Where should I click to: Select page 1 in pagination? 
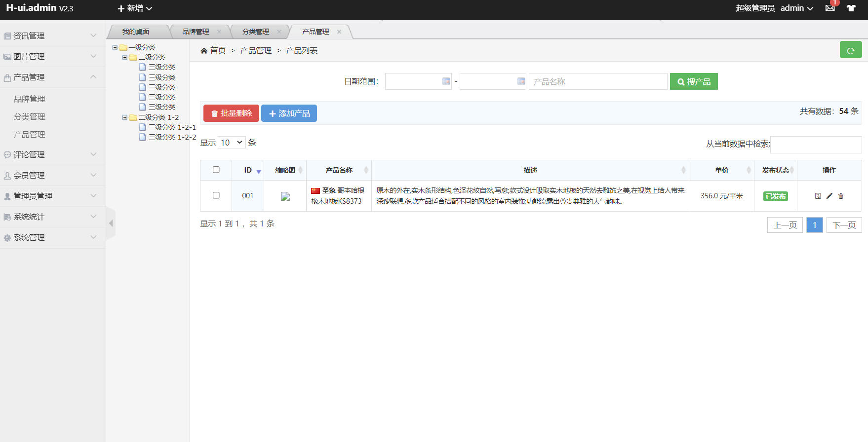[815, 225]
